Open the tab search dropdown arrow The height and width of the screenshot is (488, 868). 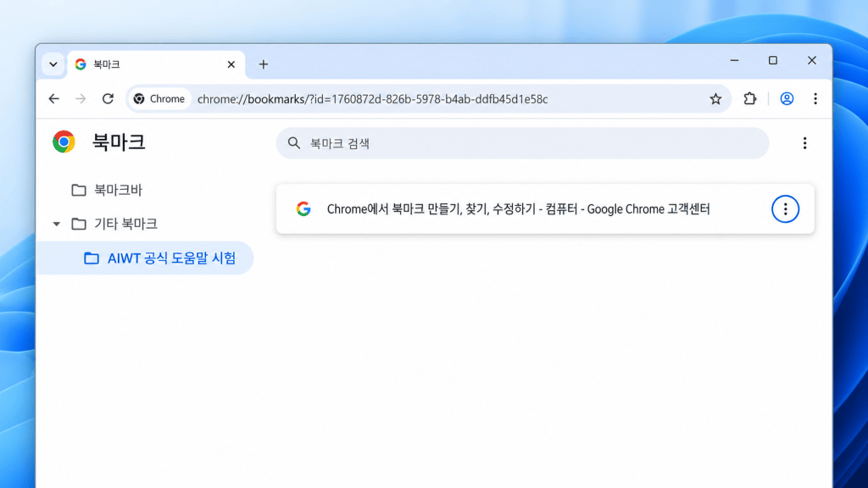click(x=53, y=64)
